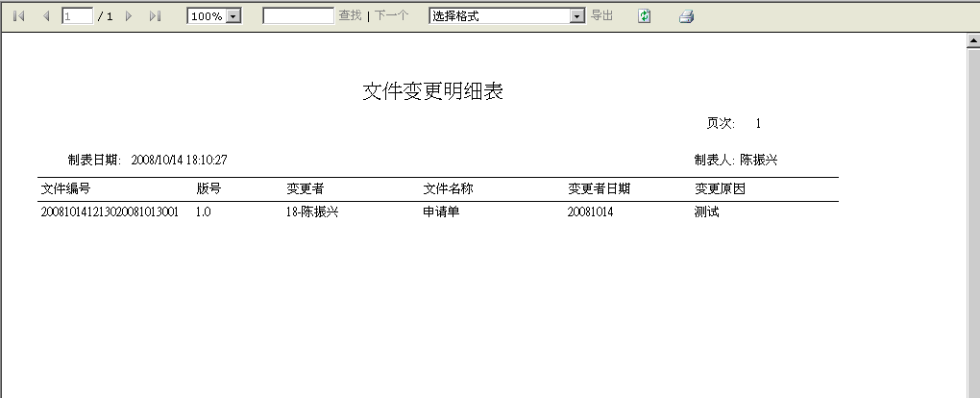
Task: Jump to the last page of the report
Action: pos(155,16)
